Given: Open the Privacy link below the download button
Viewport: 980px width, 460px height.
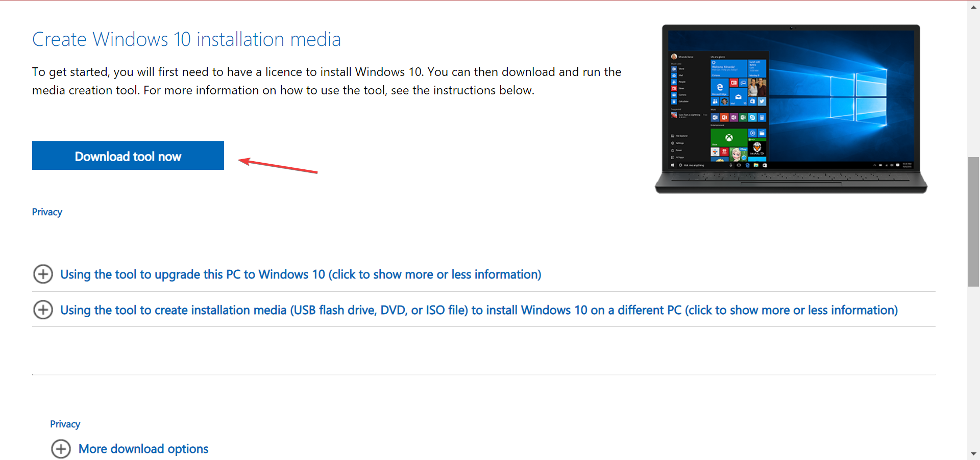Looking at the screenshot, I should click(x=47, y=212).
